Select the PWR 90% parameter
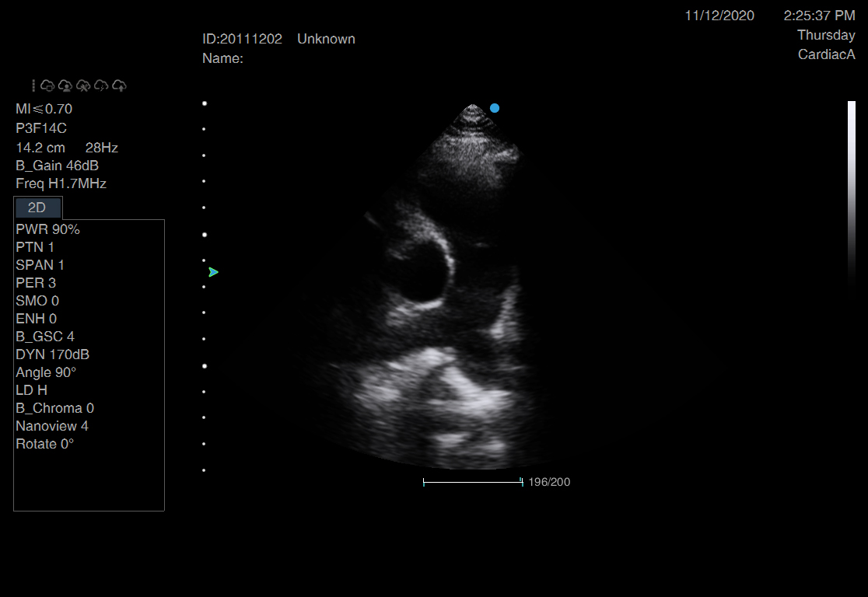The image size is (868, 597). [47, 229]
